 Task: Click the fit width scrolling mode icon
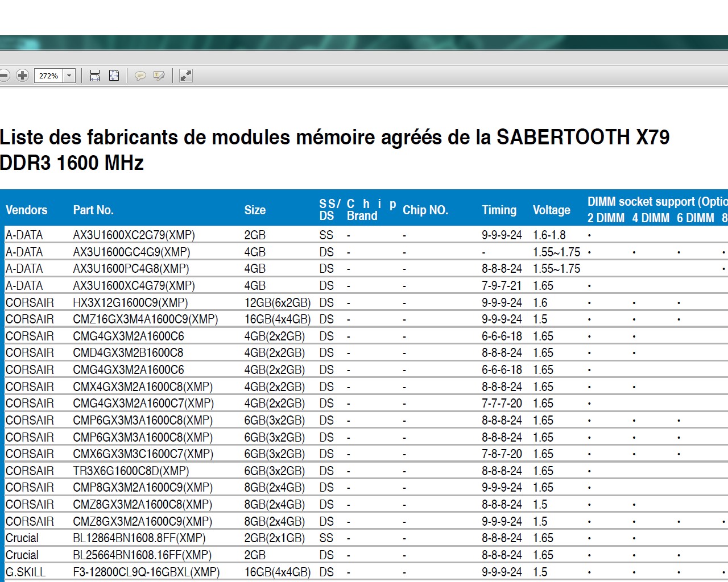[95, 76]
